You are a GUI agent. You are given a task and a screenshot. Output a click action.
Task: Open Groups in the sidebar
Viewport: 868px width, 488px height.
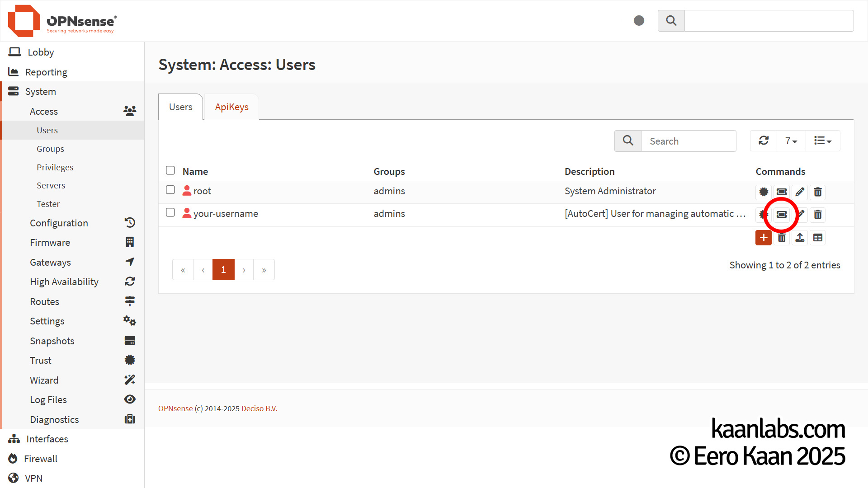point(72,149)
